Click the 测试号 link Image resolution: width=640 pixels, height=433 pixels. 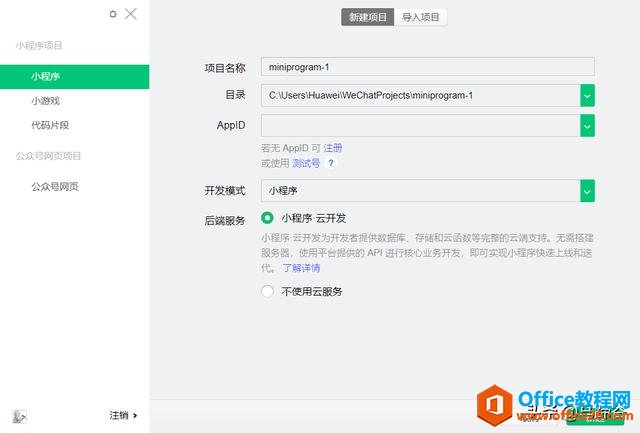[306, 163]
